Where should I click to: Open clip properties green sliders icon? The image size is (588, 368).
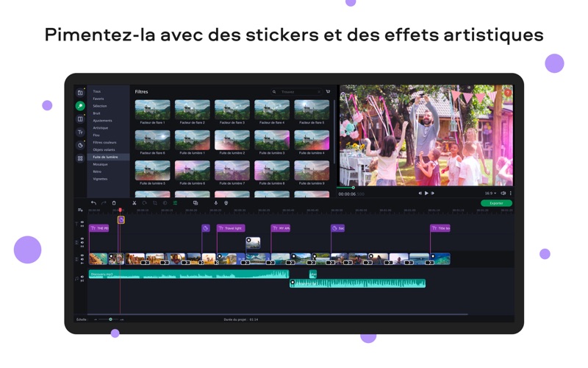pyautogui.click(x=175, y=203)
